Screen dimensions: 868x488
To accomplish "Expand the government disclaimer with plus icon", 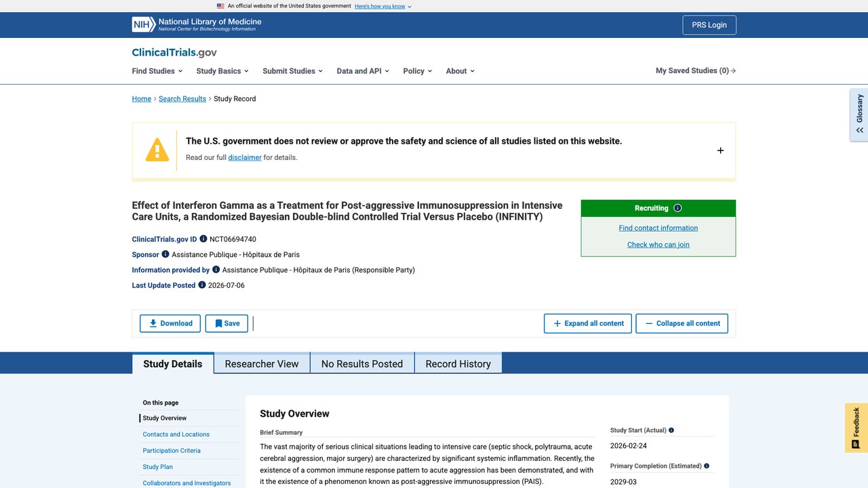I will pyautogui.click(x=720, y=150).
